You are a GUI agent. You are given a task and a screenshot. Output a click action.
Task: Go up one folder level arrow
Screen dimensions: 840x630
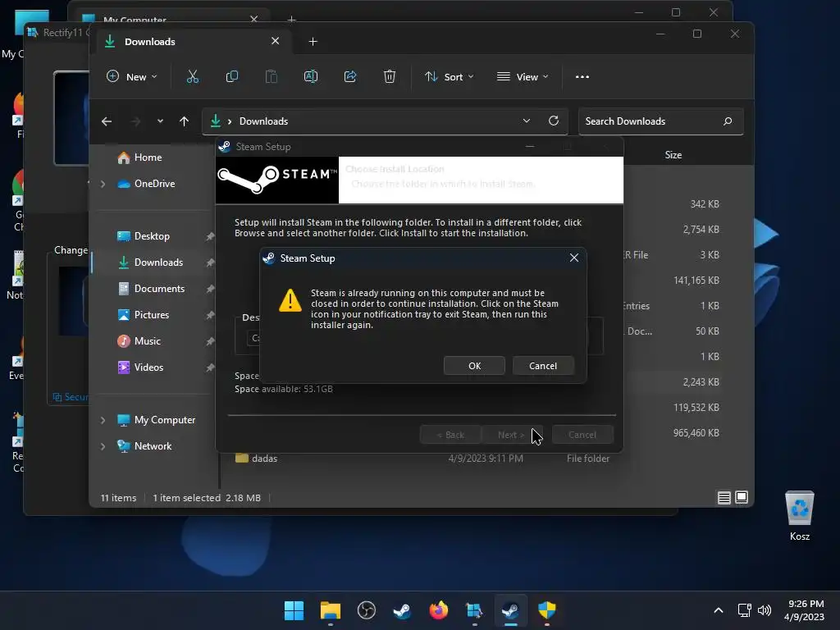coord(184,121)
